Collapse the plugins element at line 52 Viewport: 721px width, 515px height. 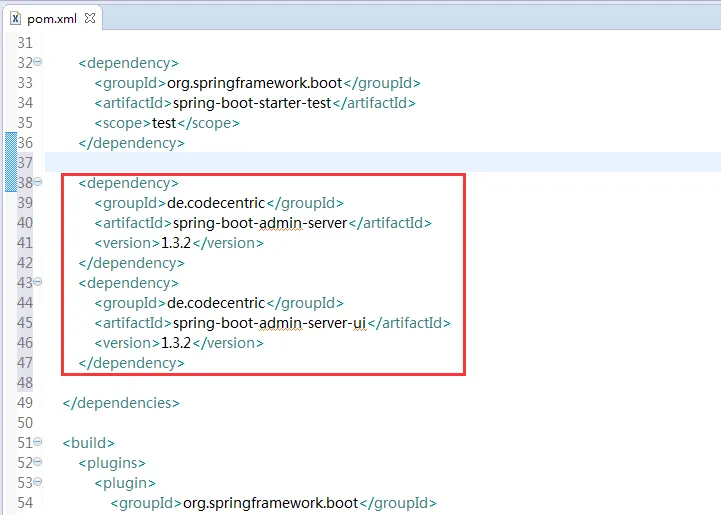[38, 461]
